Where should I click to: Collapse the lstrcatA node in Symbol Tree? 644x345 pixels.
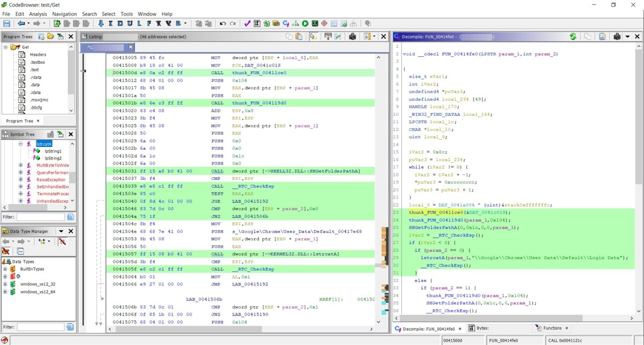[x=21, y=144]
